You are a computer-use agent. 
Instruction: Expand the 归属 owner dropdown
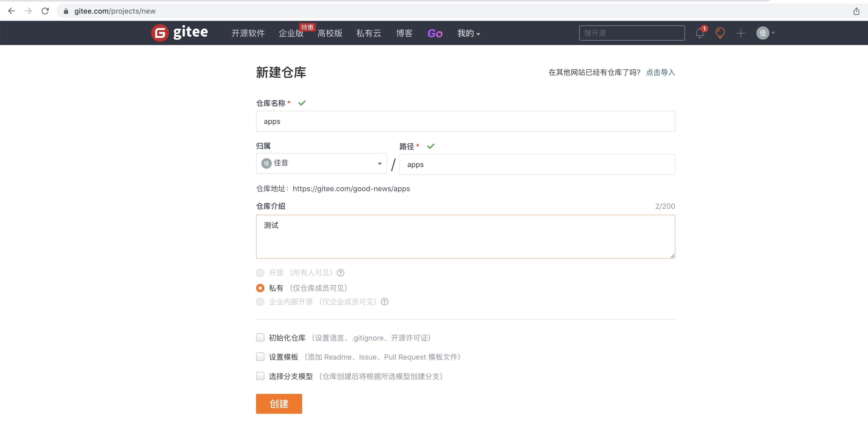pos(321,164)
